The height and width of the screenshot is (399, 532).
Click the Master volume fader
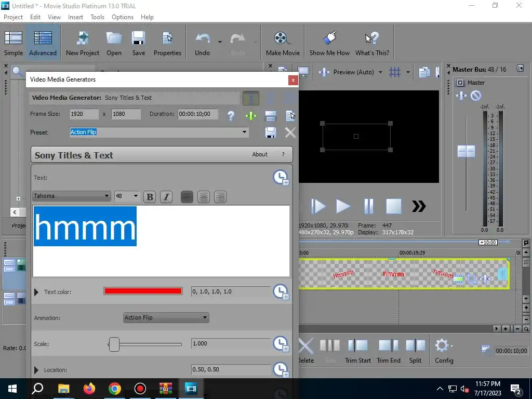(466, 151)
